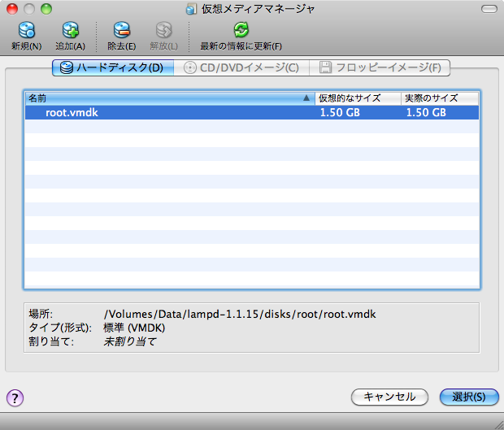The width and height of the screenshot is (504, 430).
Task: Click the grayed 解放(L) release icon
Action: pyautogui.click(x=163, y=30)
